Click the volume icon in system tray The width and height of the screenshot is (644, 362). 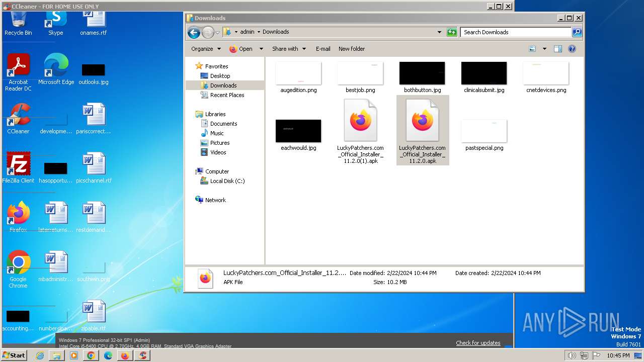pyautogui.click(x=572, y=355)
